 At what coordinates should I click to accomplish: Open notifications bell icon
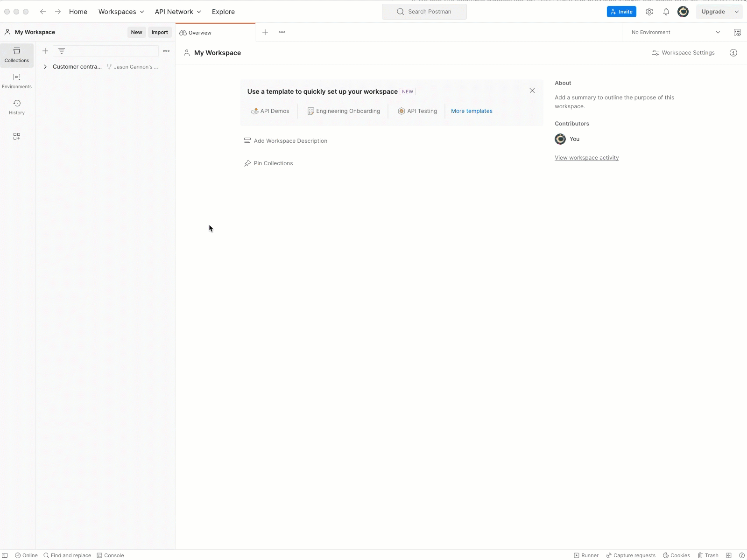click(666, 12)
